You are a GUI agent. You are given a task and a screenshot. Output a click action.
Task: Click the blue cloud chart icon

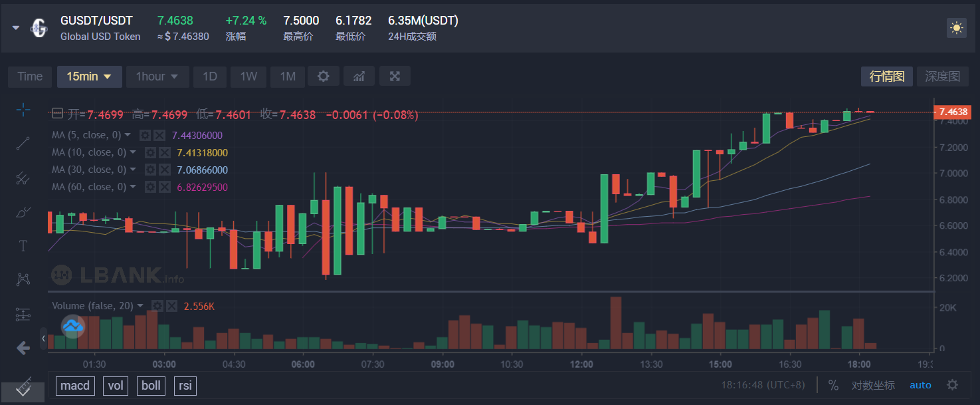coord(72,327)
